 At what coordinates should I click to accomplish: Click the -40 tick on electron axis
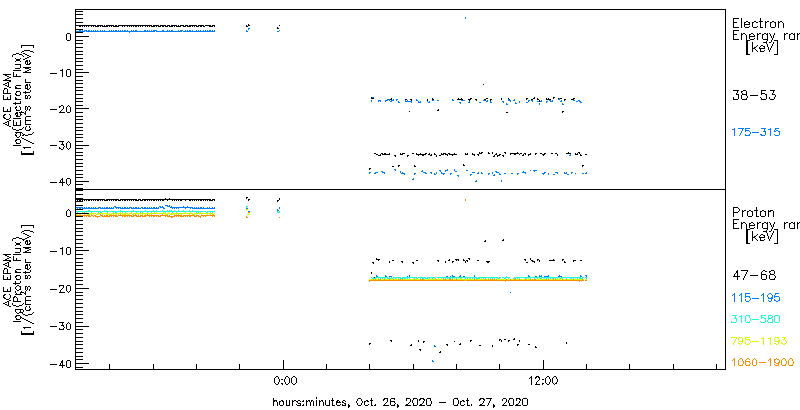[62, 182]
